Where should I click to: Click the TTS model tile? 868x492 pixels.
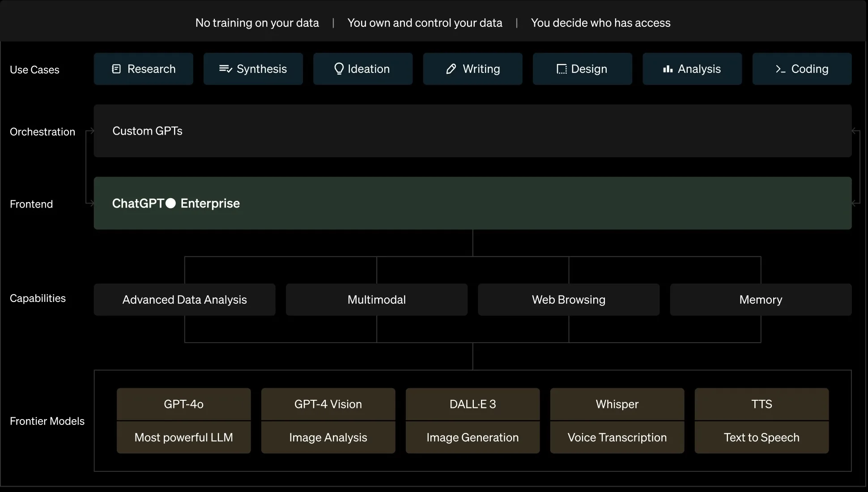click(762, 404)
